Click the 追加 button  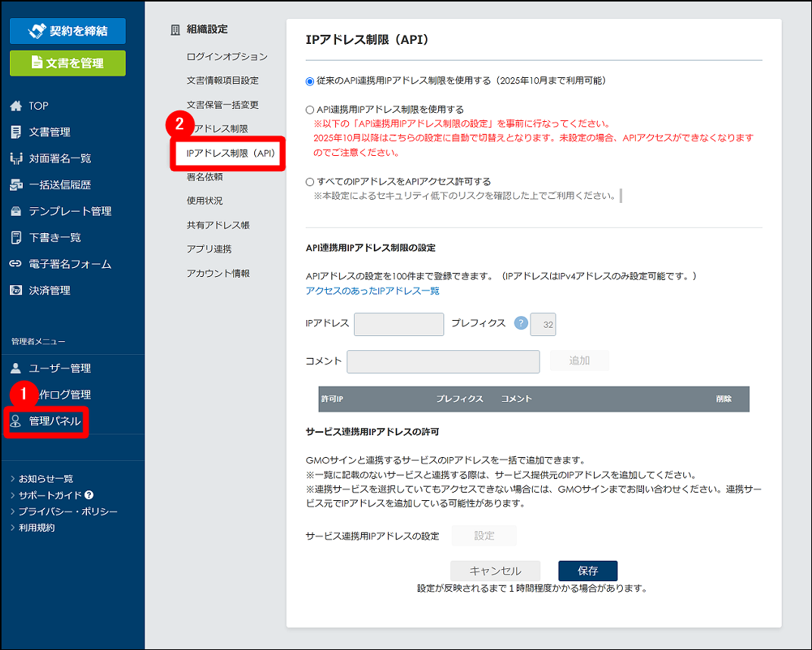point(579,360)
